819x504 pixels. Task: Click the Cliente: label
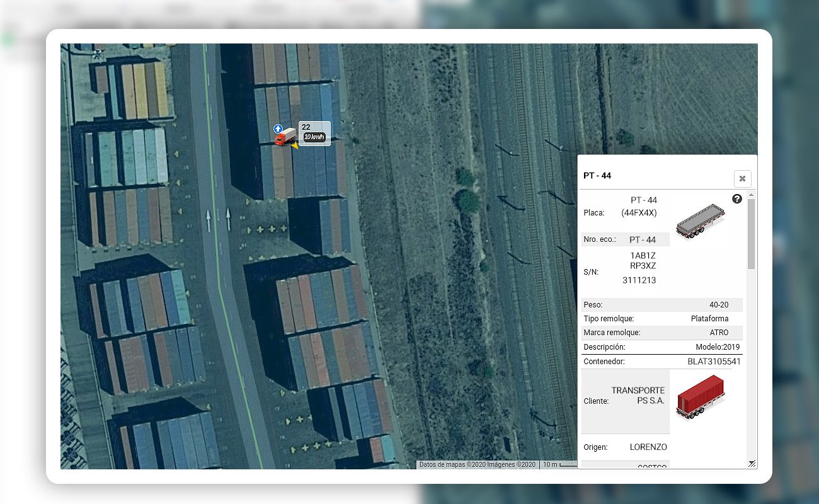(596, 401)
